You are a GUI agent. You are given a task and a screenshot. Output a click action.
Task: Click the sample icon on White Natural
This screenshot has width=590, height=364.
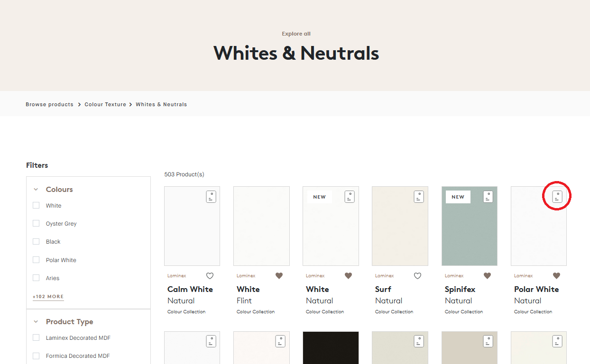[349, 196]
